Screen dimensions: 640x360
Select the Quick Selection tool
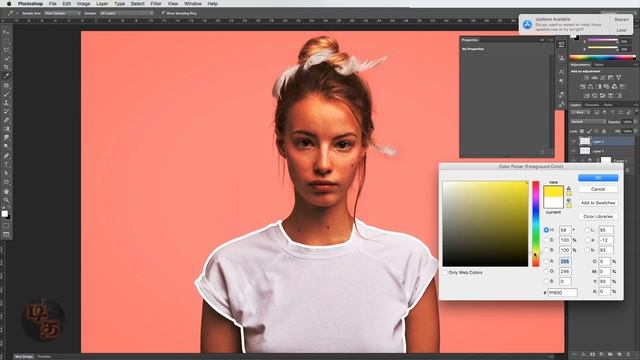coord(6,59)
